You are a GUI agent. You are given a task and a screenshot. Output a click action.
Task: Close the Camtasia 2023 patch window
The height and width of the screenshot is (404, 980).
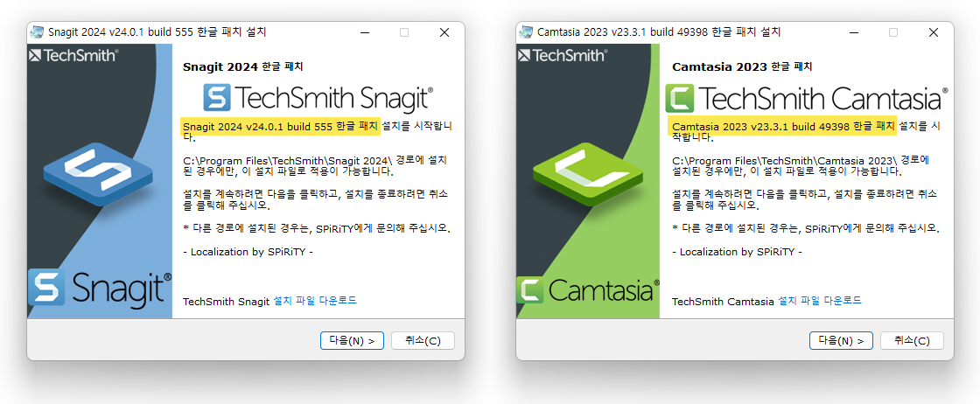[933, 32]
